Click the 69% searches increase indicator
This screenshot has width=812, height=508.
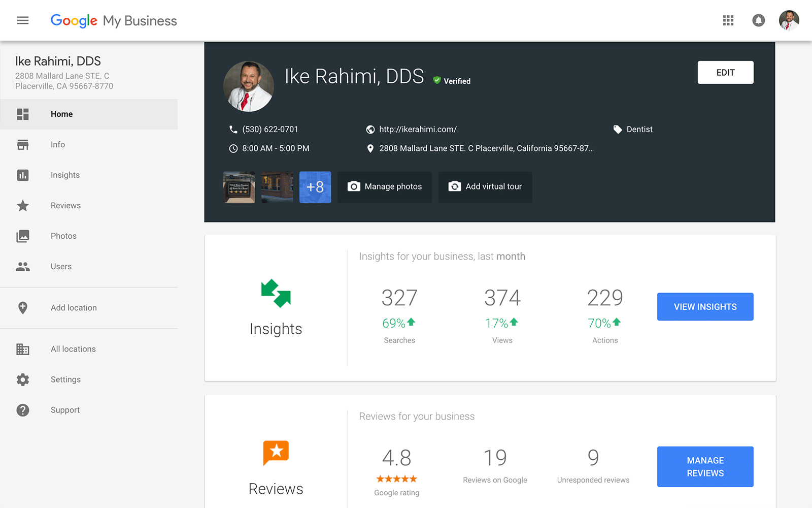399,323
